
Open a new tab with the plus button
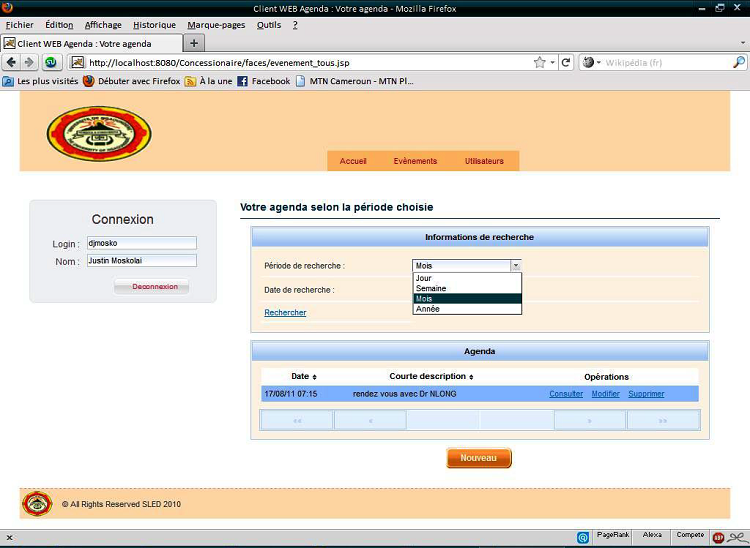194,43
